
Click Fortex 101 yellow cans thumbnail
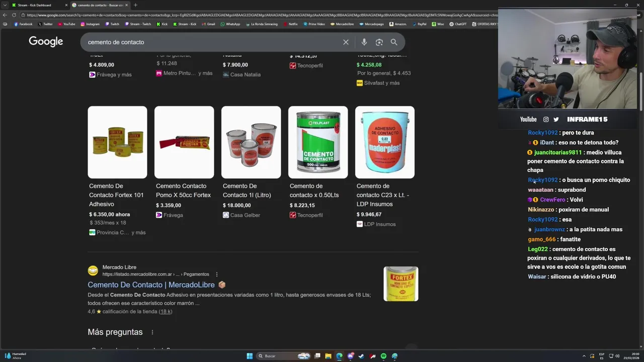pos(117,142)
